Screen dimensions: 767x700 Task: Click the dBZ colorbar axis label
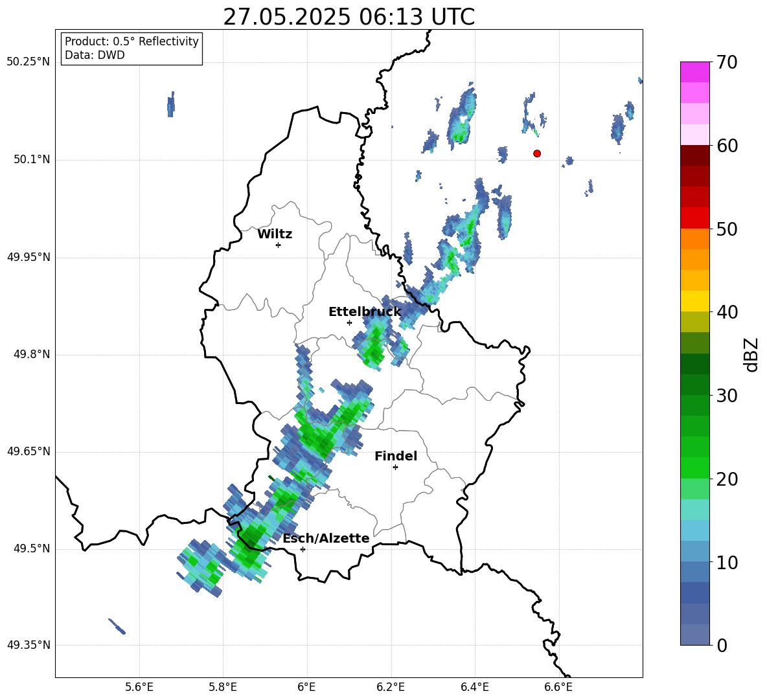point(751,354)
